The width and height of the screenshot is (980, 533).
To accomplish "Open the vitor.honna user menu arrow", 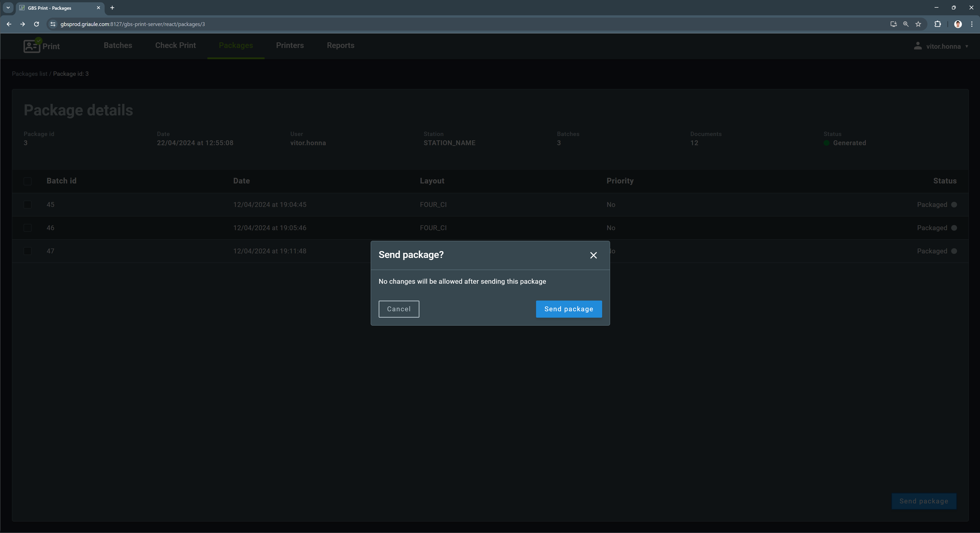I will click(x=967, y=46).
